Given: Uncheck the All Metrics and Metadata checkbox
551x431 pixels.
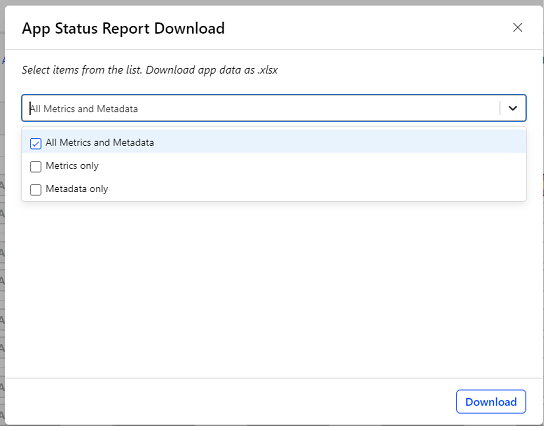Looking at the screenshot, I should pos(36,145).
